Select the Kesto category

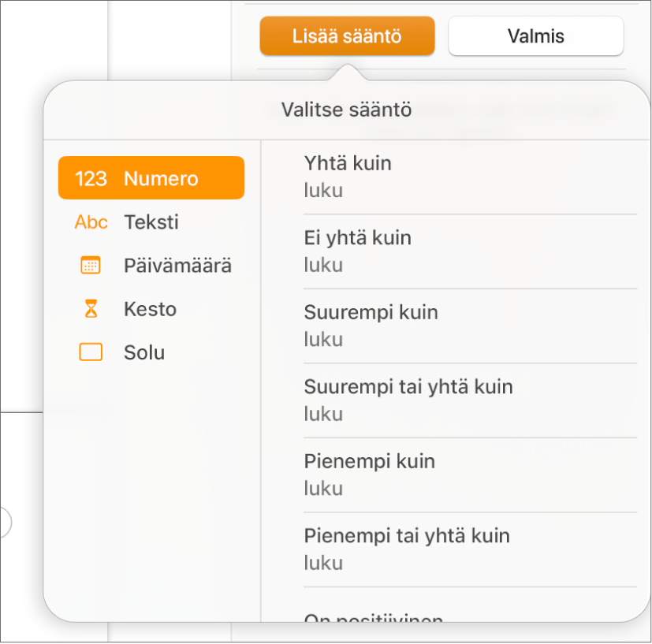click(151, 309)
